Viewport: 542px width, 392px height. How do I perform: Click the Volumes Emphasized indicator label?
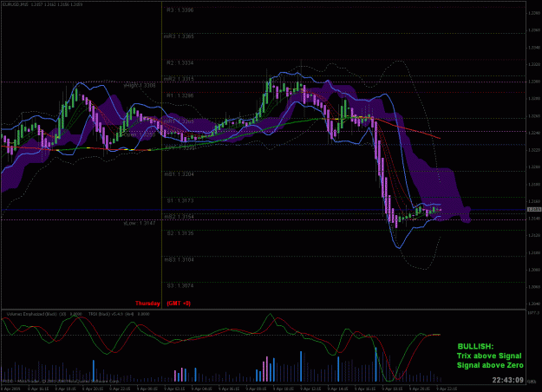(44, 314)
